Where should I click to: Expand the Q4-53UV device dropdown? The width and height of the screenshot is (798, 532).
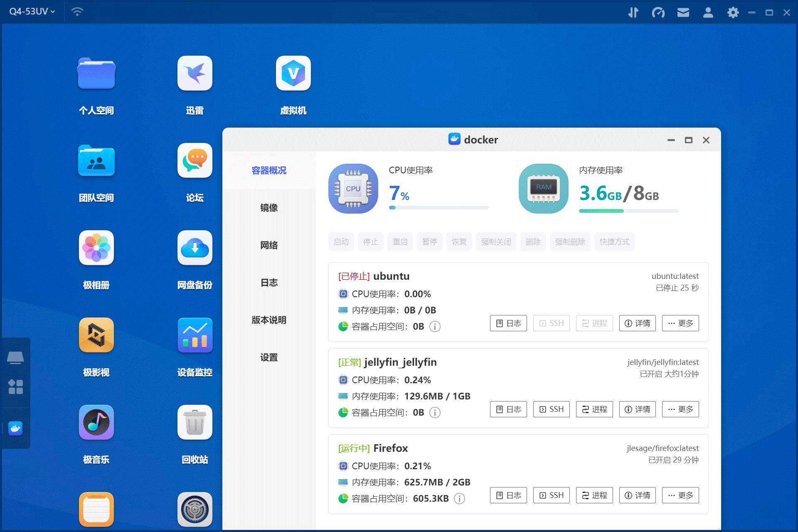[32, 12]
